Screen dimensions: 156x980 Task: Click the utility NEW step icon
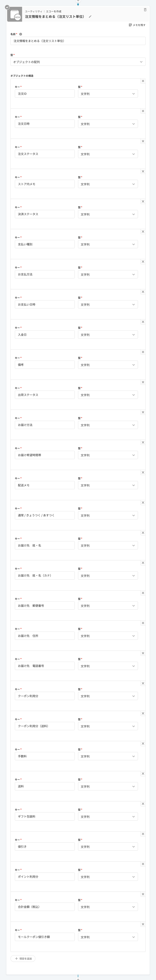[x=15, y=15]
